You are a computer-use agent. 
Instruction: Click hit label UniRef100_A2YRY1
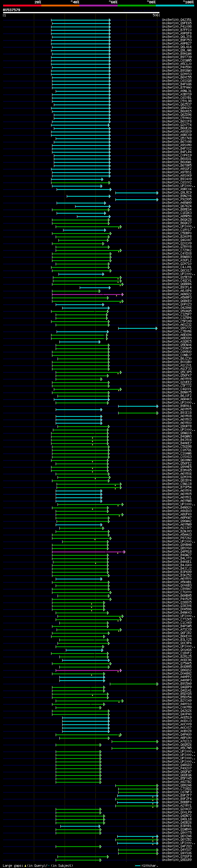coord(177,806)
